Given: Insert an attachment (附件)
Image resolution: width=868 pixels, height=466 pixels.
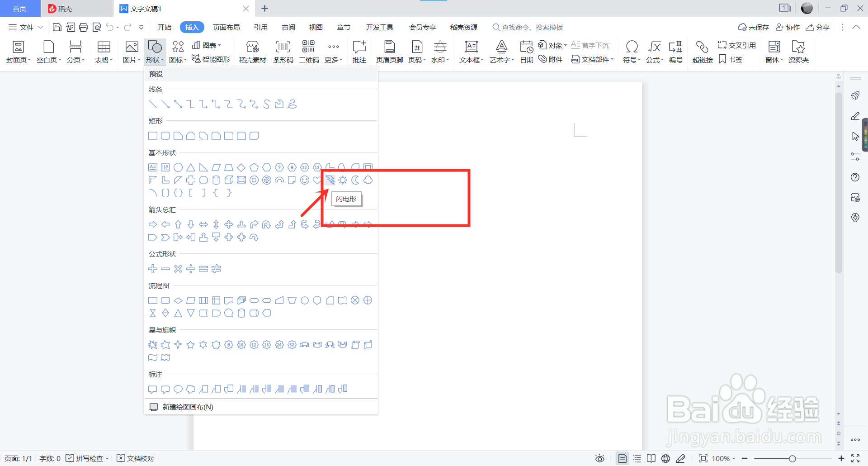Looking at the screenshot, I should coord(550,59).
